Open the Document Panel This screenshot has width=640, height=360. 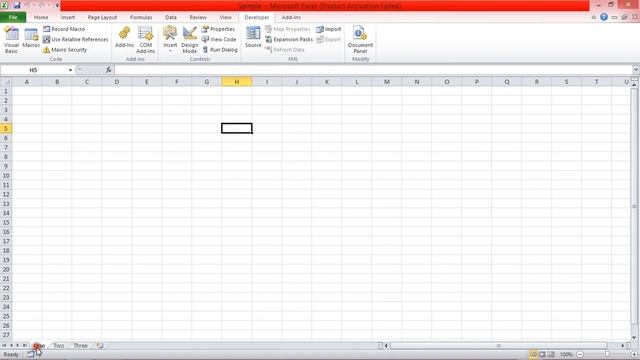pos(360,40)
